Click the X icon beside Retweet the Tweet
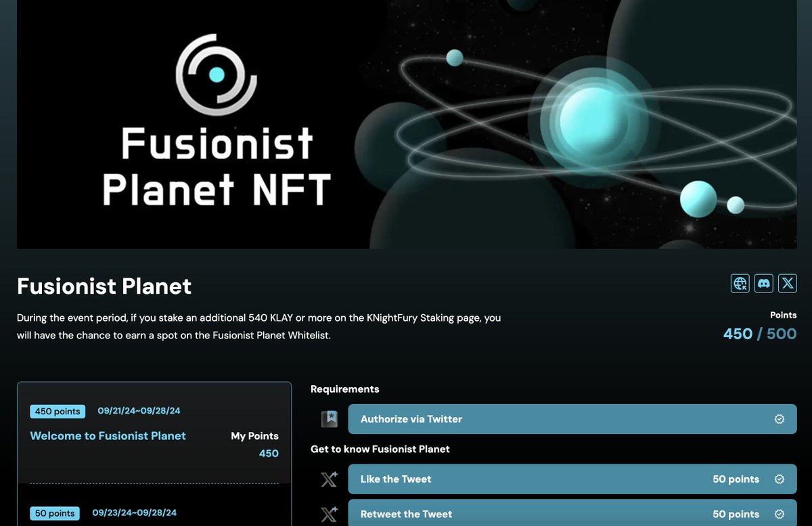 tap(330, 514)
